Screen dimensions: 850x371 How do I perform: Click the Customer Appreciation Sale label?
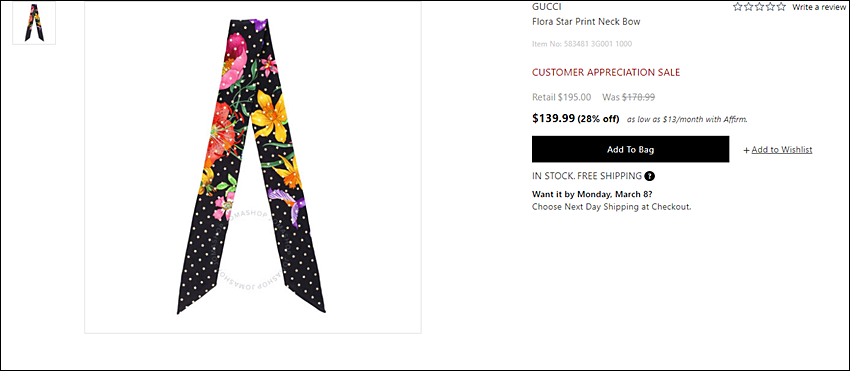click(606, 72)
